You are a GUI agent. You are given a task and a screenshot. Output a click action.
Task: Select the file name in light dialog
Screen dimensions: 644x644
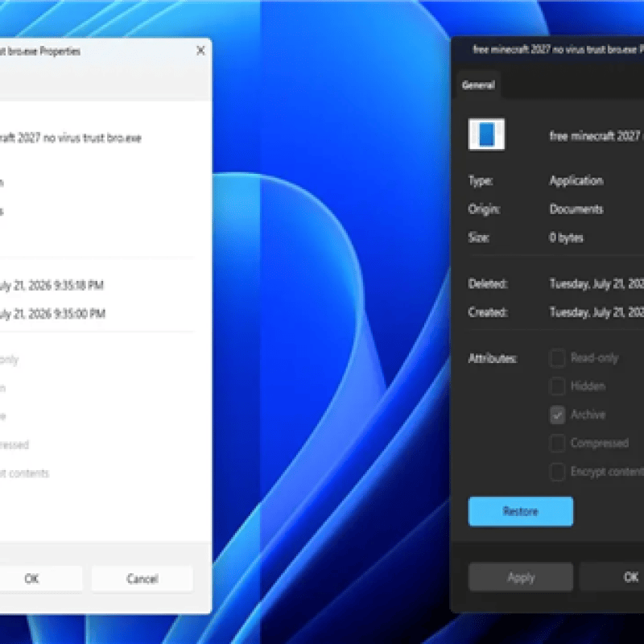pos(70,138)
